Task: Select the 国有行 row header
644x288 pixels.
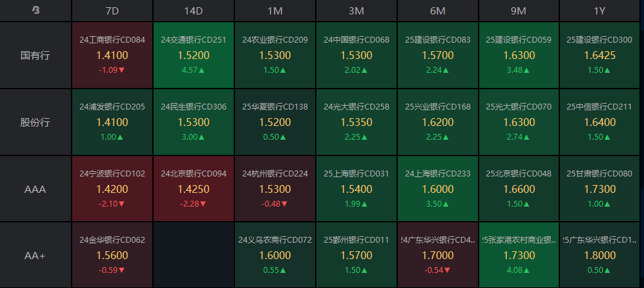Action: 35,55
